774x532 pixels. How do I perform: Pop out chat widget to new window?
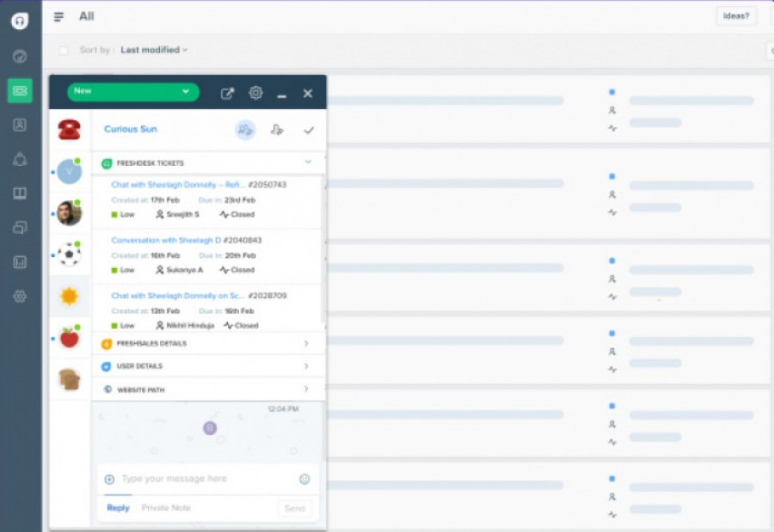227,94
